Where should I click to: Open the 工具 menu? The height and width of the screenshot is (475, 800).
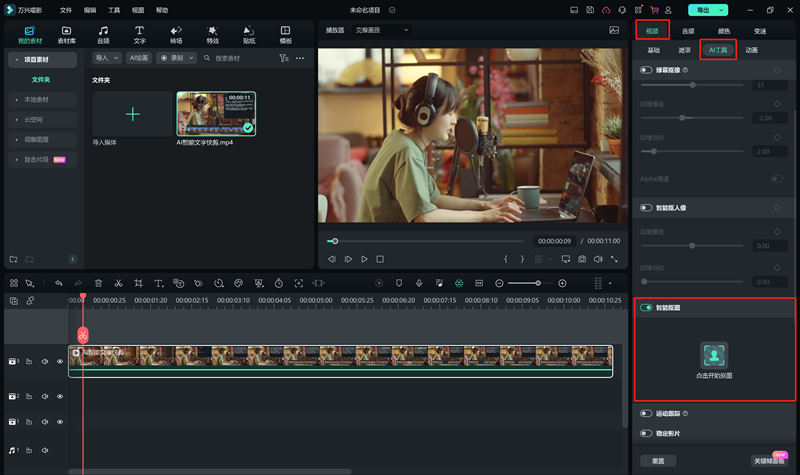click(114, 10)
